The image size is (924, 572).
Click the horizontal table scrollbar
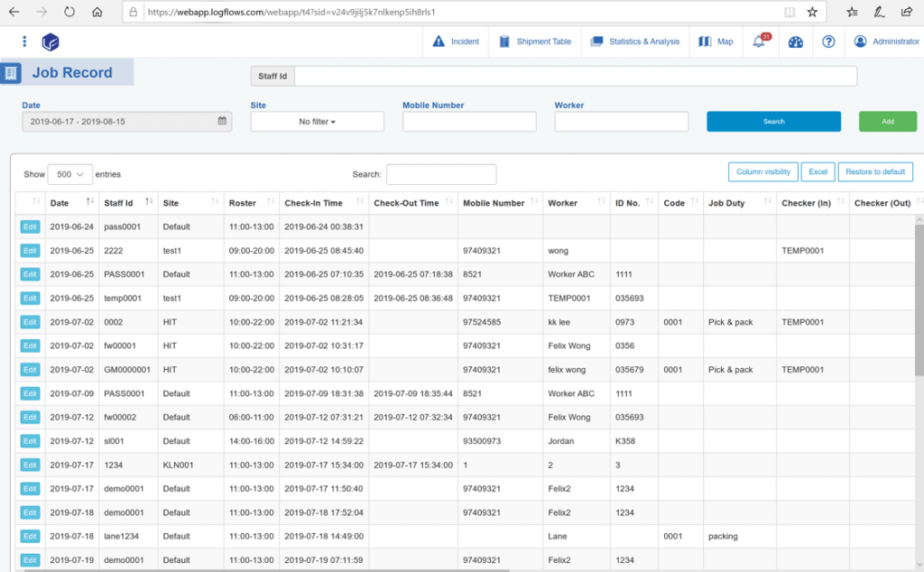click(265, 569)
